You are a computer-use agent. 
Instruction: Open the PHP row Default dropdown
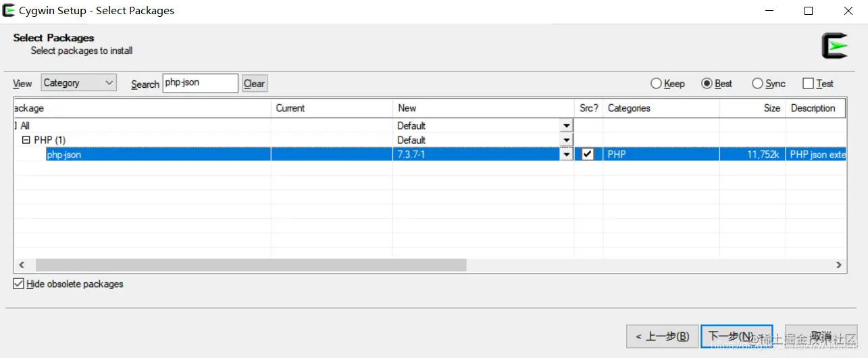(566, 140)
